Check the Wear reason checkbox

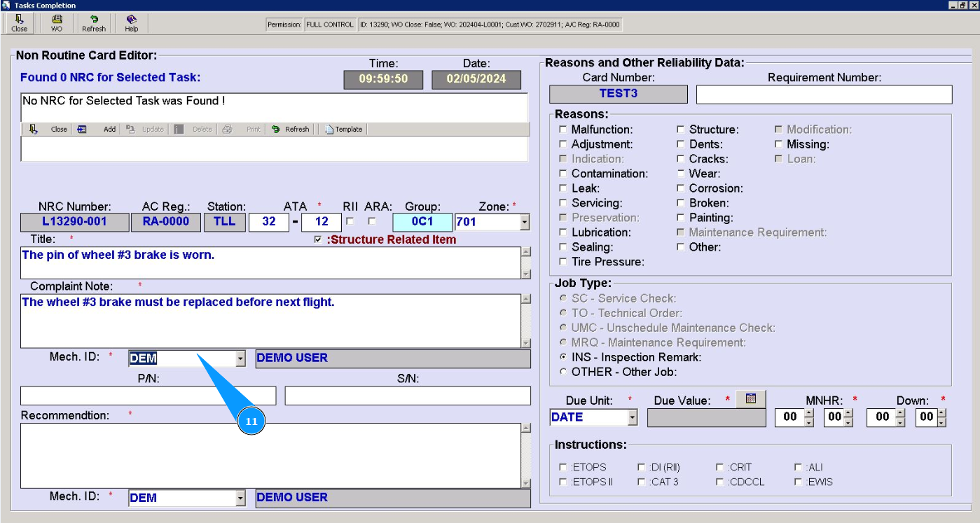(x=681, y=174)
